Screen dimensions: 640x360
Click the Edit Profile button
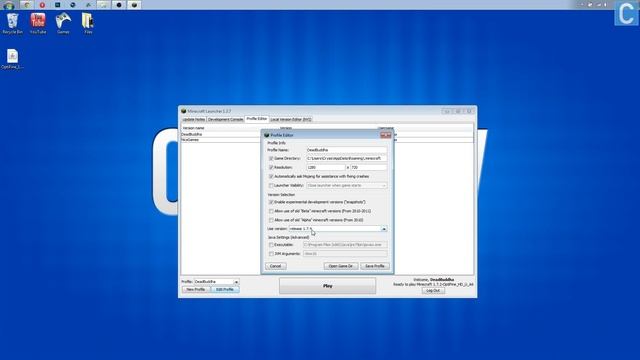(225, 289)
